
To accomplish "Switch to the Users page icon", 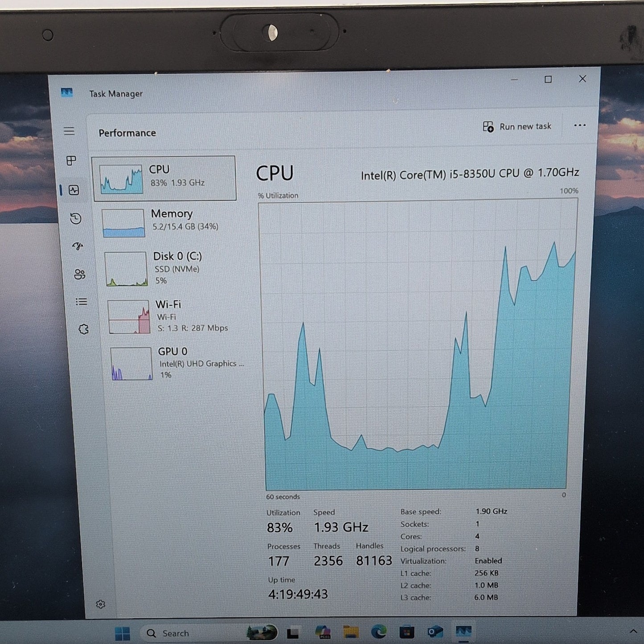I will [80, 274].
